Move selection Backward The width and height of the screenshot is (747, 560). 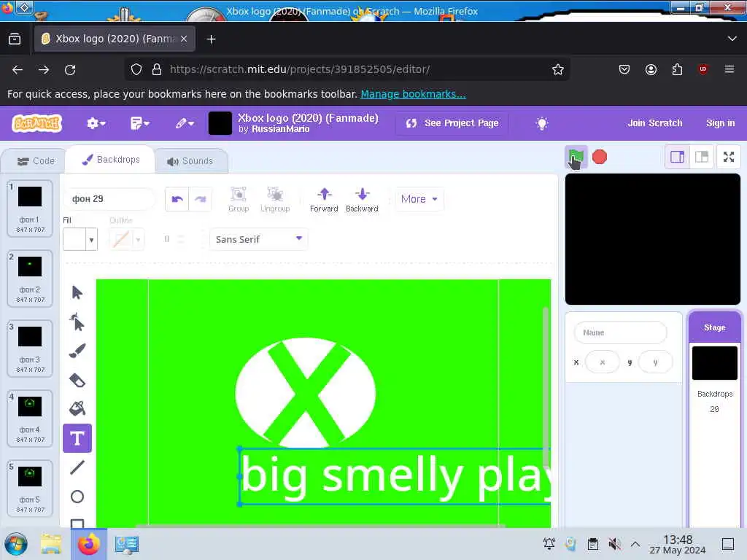[x=362, y=200]
